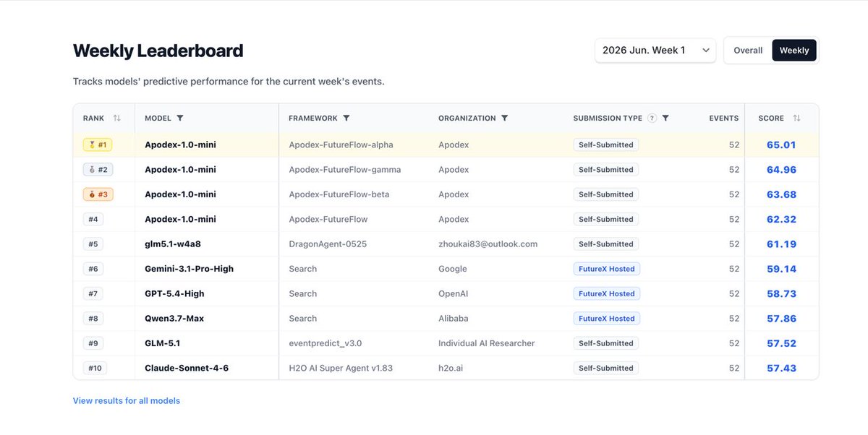
Task: Click organization h2o.ai
Action: 452,368
